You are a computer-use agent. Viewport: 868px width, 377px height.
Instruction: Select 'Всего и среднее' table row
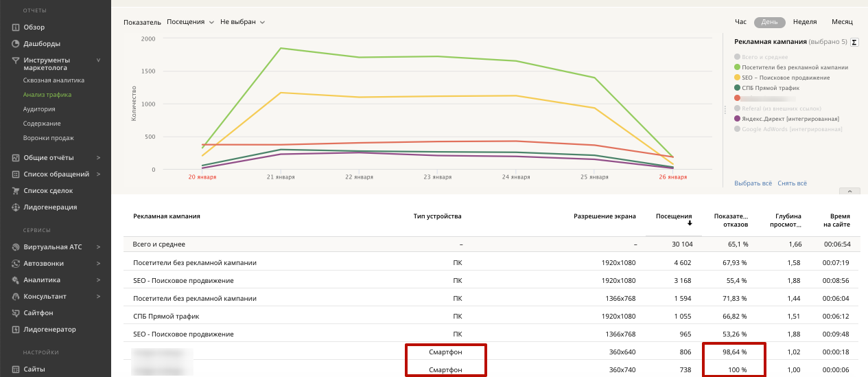[x=491, y=244]
